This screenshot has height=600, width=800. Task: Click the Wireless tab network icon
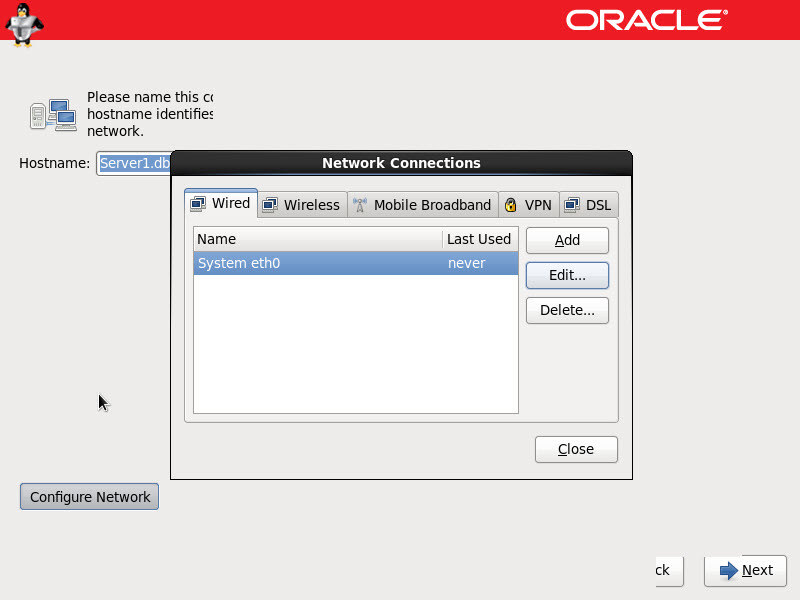270,205
